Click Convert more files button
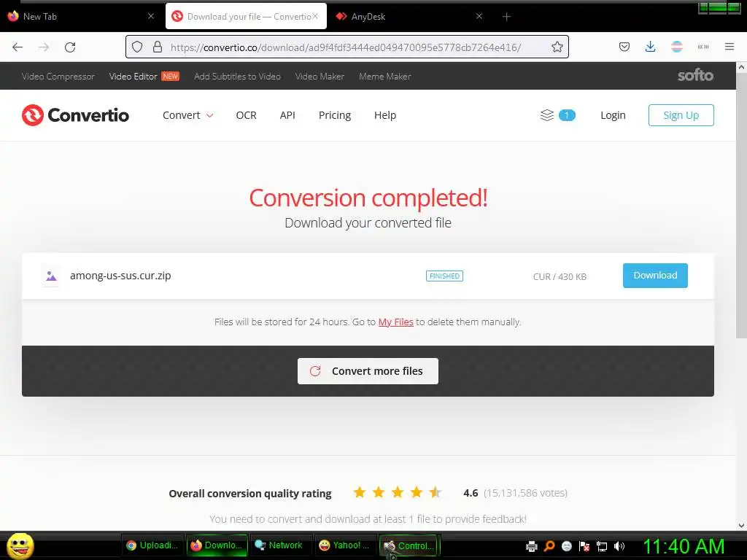The image size is (747, 560). pos(368,371)
